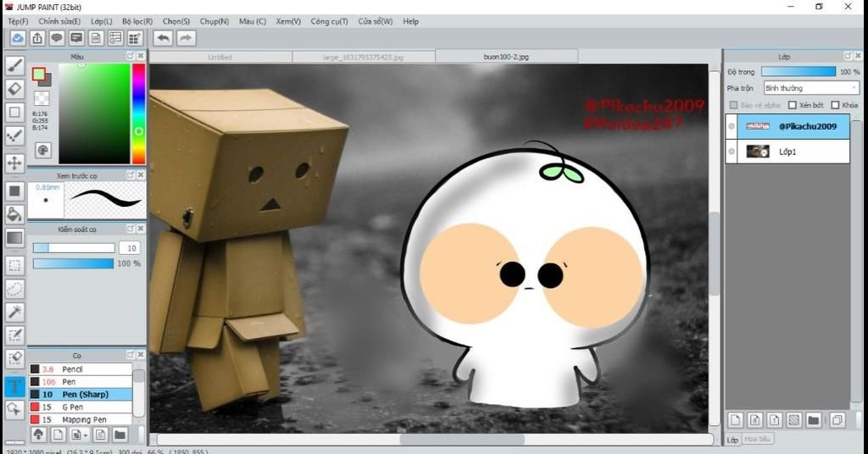Image resolution: width=868 pixels, height=454 pixels.
Task: Undock the Cọ brush list panel
Action: [130, 354]
